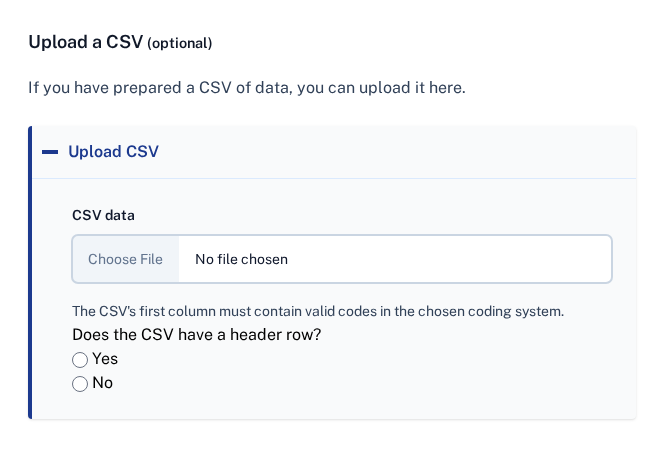Click the "No file chosen" text
Screen dimensions: 664x463
tap(241, 259)
